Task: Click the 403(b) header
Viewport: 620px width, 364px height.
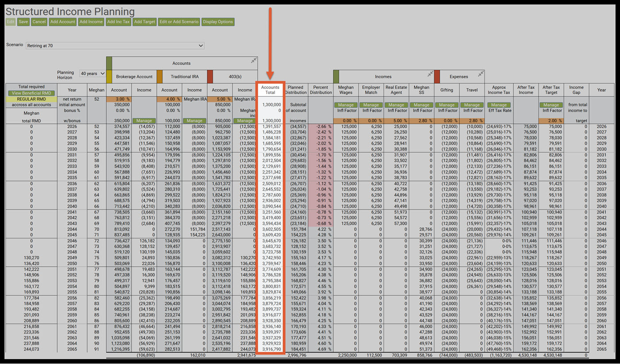Action: tap(235, 77)
